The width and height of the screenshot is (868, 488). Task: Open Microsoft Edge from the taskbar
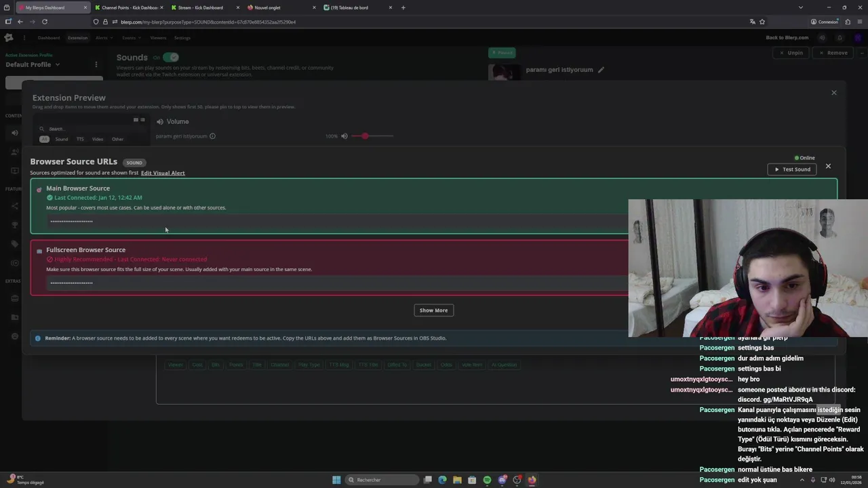tap(442, 480)
